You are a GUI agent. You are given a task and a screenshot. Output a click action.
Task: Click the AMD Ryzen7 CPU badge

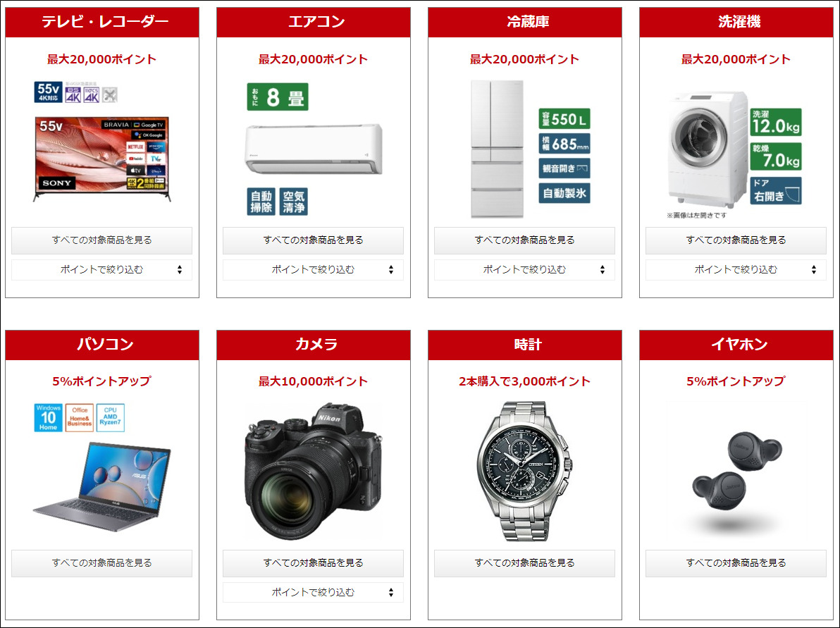pos(111,417)
